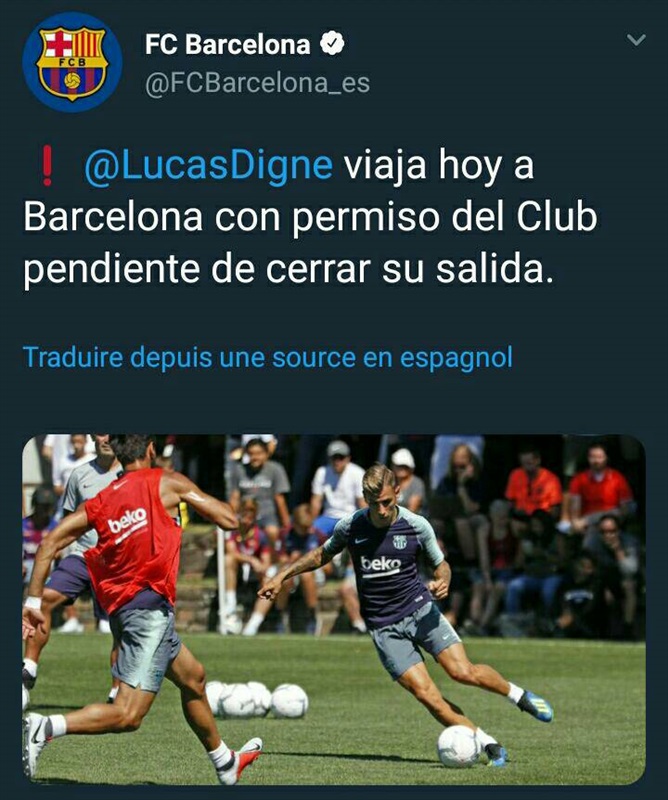Click the FC Barcelona display name
Viewport: 668px width, 800px height.
(228, 44)
